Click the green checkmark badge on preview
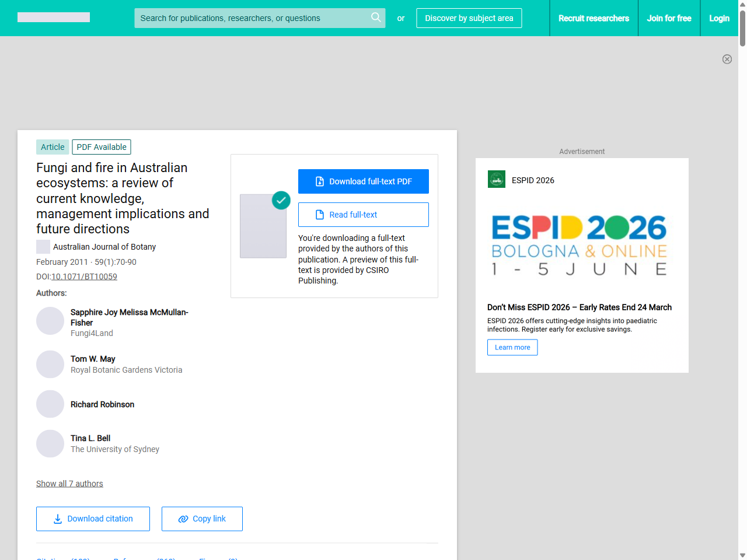Image resolution: width=747 pixels, height=560 pixels. click(x=281, y=200)
